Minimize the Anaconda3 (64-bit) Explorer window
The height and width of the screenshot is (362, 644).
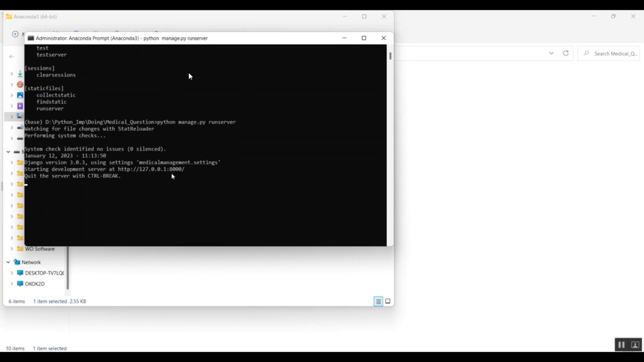pyautogui.click(x=345, y=16)
